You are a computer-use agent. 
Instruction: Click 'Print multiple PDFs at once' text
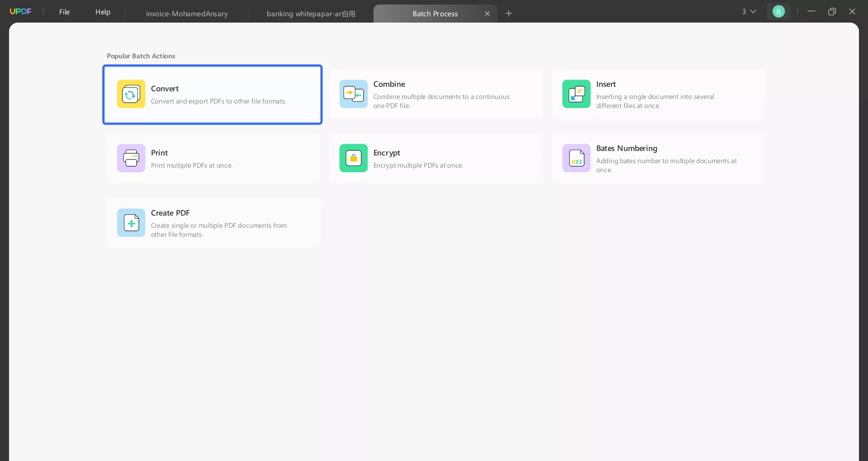click(192, 165)
